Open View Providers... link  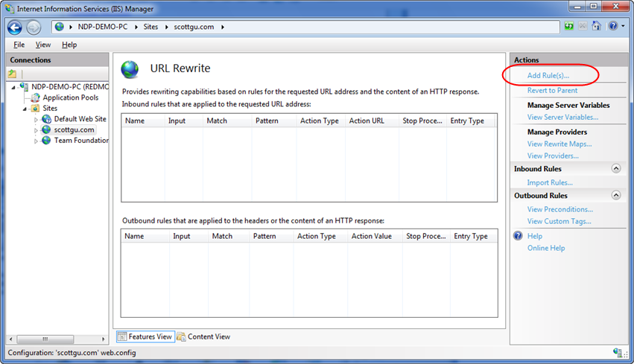click(x=553, y=156)
